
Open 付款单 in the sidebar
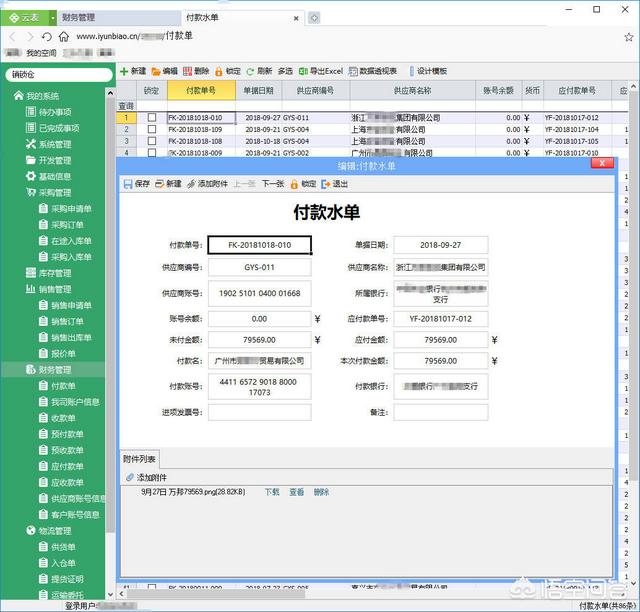click(x=57, y=386)
